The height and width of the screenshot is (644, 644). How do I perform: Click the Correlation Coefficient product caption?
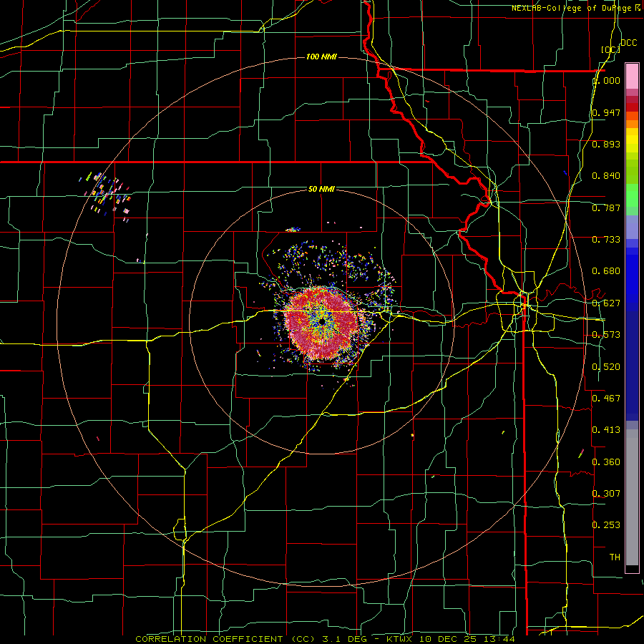click(325, 639)
